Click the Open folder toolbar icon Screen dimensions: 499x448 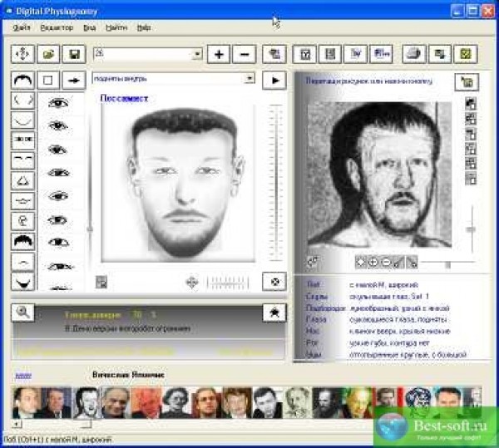click(x=49, y=54)
